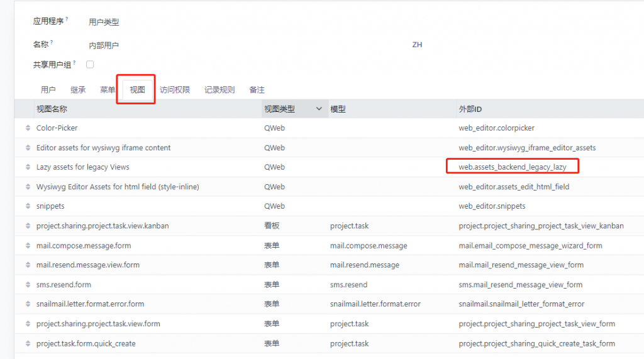Open the 访问权限 tab
This screenshot has width=644, height=359.
pyautogui.click(x=175, y=89)
